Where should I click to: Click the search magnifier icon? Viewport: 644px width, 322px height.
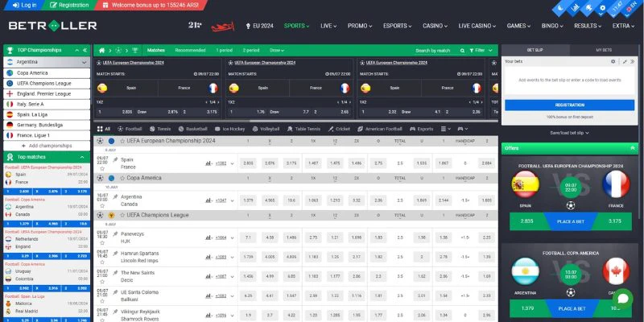(x=462, y=51)
